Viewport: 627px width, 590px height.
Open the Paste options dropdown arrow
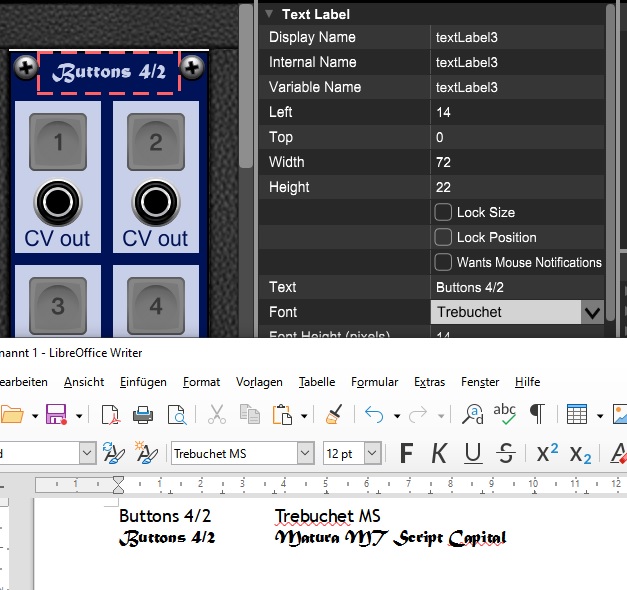(x=304, y=416)
